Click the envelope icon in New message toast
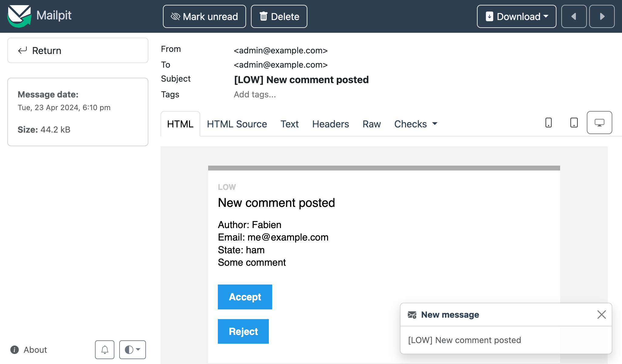 413,315
